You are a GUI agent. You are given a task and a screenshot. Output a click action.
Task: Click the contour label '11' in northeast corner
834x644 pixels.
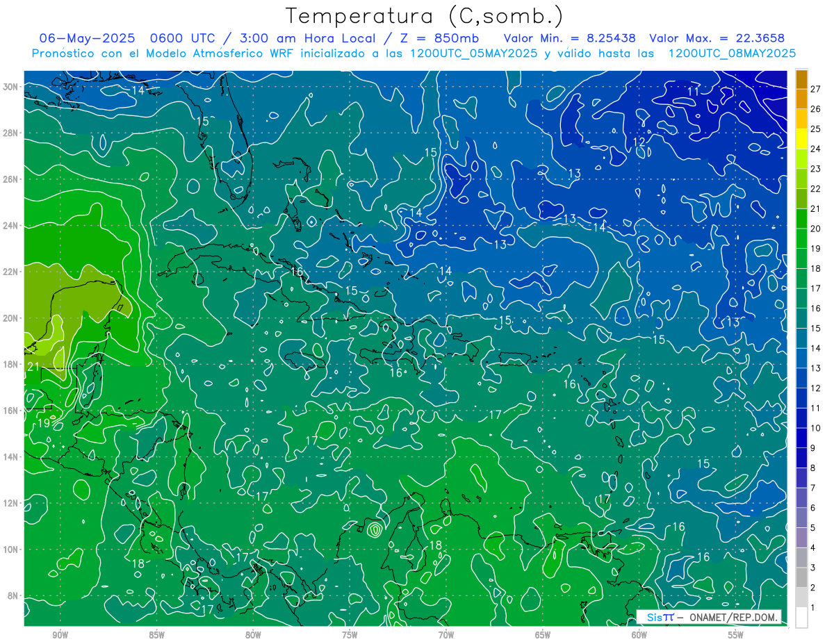point(693,92)
